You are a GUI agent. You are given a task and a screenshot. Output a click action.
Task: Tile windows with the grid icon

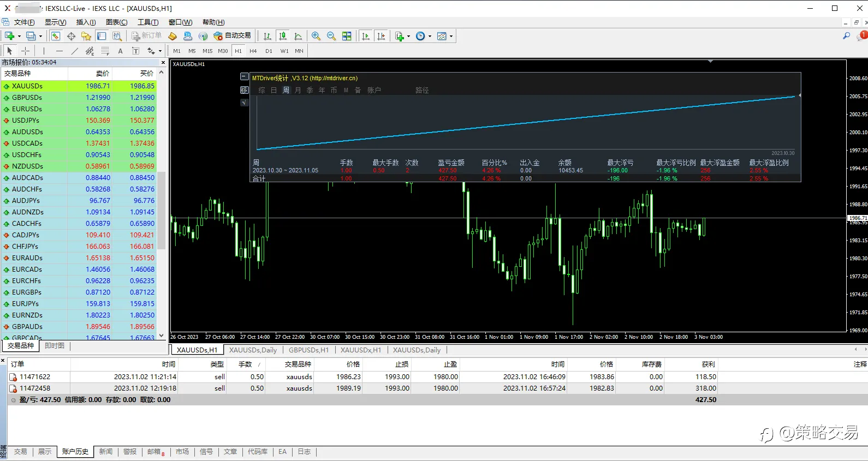click(347, 36)
